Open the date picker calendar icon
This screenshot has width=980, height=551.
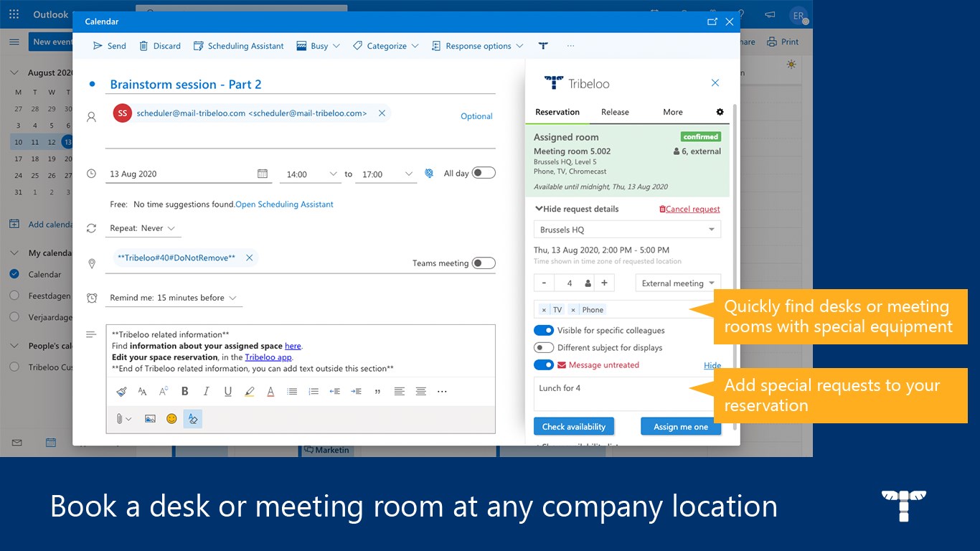click(x=263, y=174)
